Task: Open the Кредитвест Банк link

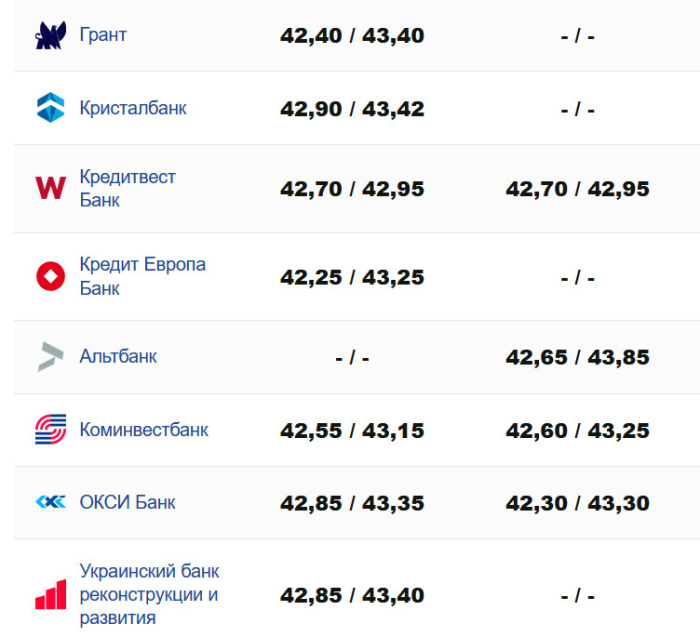Action: click(127, 188)
